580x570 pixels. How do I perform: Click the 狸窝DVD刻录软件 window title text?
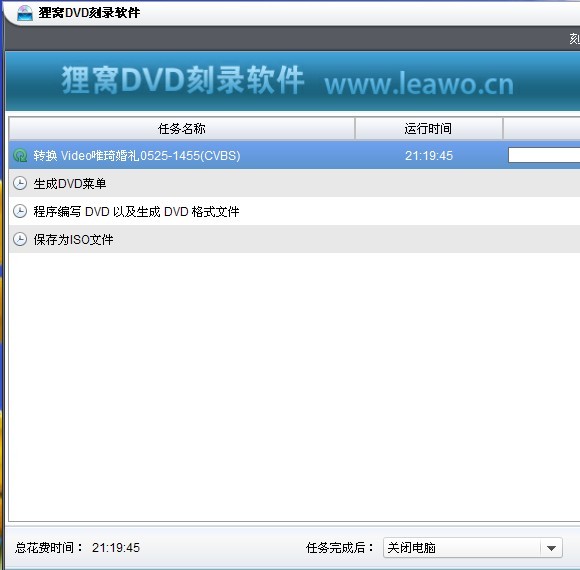click(x=89, y=13)
